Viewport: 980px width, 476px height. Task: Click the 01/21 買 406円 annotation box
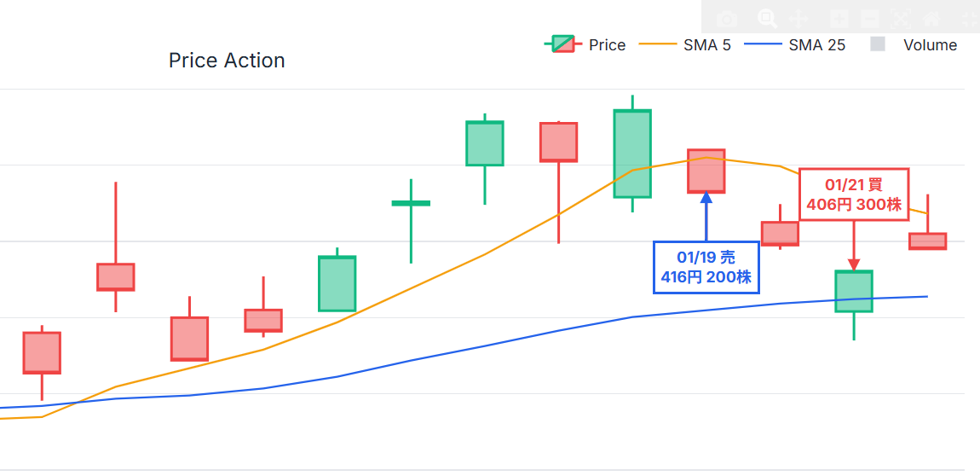point(854,195)
